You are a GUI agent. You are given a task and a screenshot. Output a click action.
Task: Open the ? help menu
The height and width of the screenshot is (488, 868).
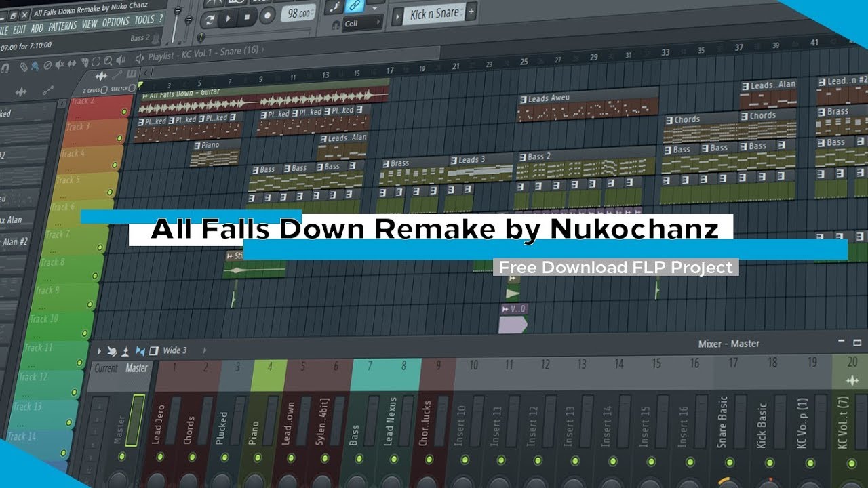pos(161,18)
